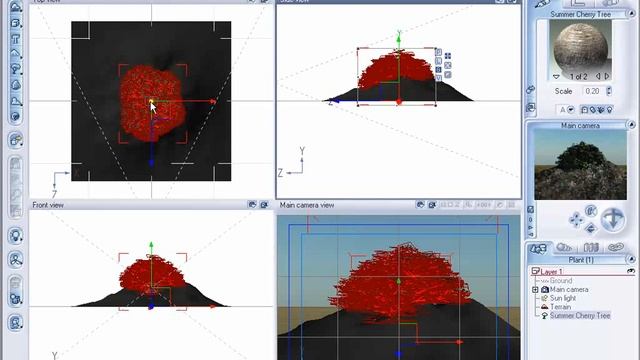This screenshot has height=360, width=640.
Task: Click the group objects tool below the light bulb
Action: pyautogui.click(x=16, y=260)
